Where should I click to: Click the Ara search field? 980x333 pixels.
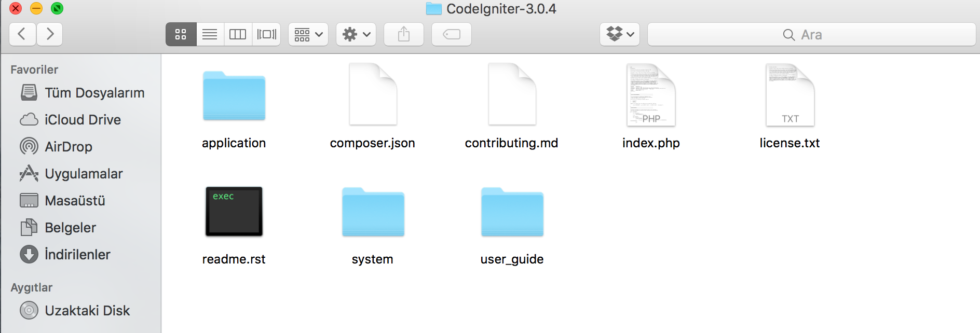click(812, 34)
